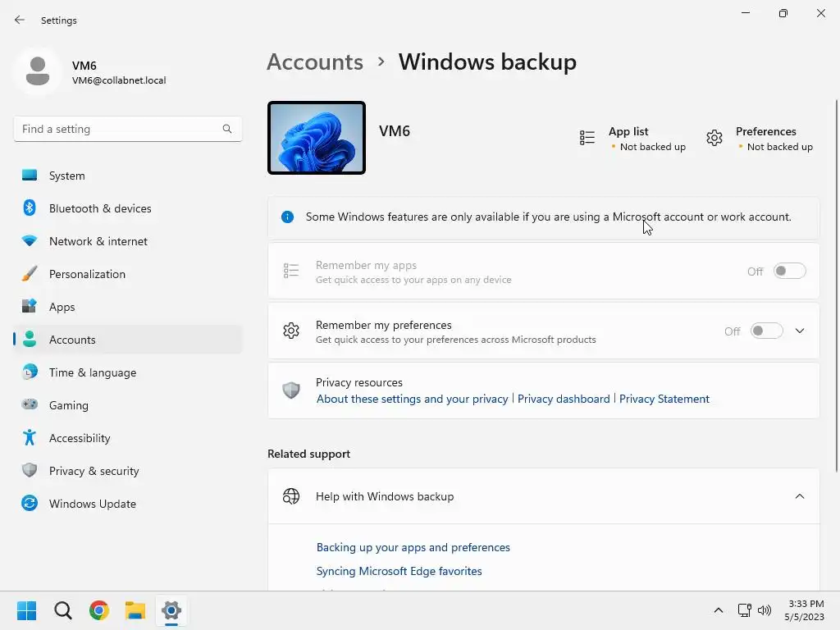Click the globe icon beside Help with Windows backup
Screen dimensions: 840x630
coord(291,496)
